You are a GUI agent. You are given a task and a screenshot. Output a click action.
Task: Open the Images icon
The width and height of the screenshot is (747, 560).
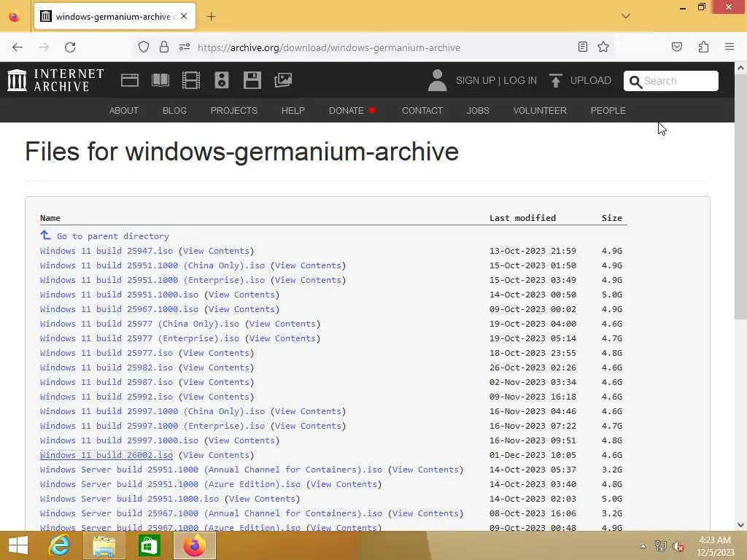(283, 80)
